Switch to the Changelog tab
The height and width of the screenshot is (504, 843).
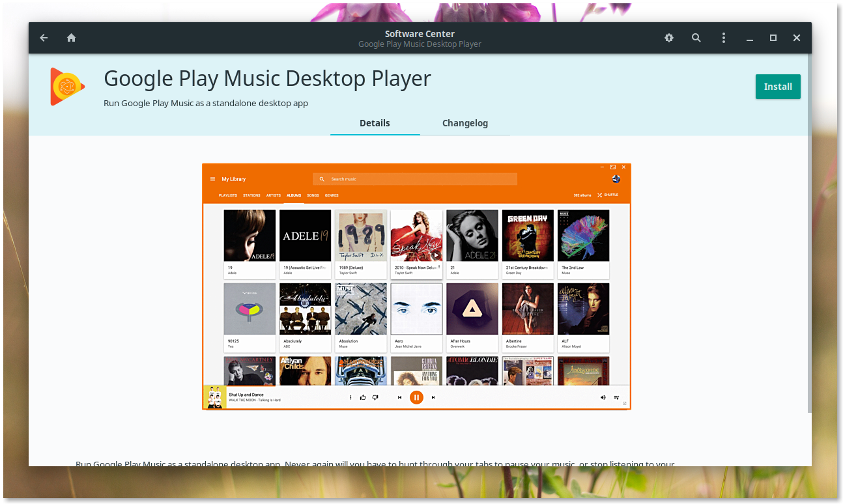pos(465,123)
